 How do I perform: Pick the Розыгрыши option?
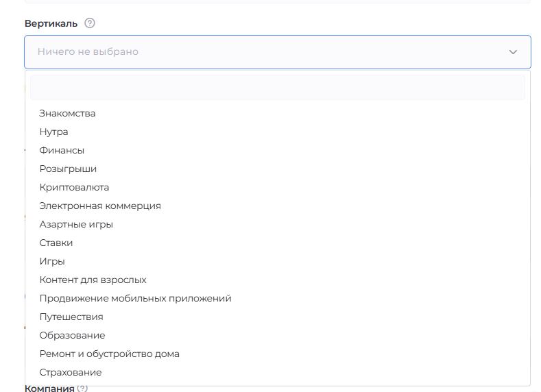pyautogui.click(x=68, y=169)
